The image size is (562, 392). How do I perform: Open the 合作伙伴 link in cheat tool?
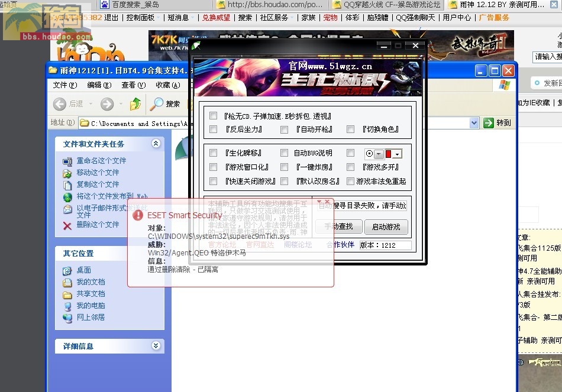[341, 245]
